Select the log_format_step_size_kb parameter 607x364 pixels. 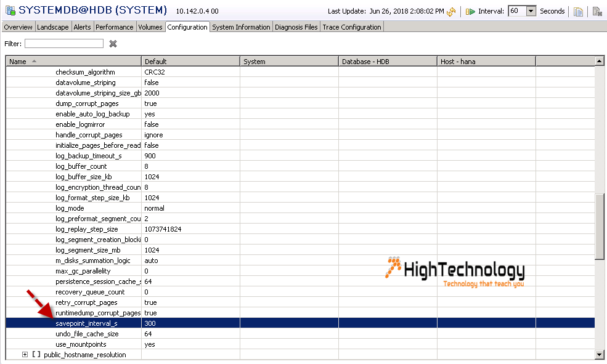(x=300, y=197)
